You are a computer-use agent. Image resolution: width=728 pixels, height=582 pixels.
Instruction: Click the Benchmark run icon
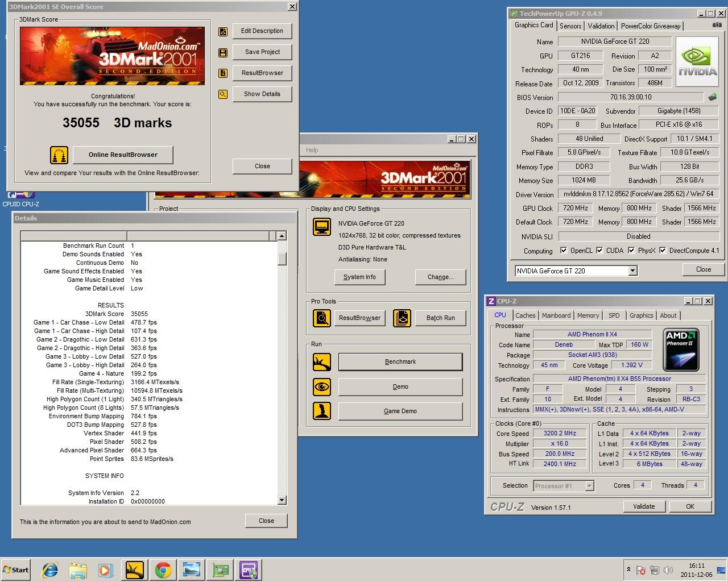(x=322, y=361)
